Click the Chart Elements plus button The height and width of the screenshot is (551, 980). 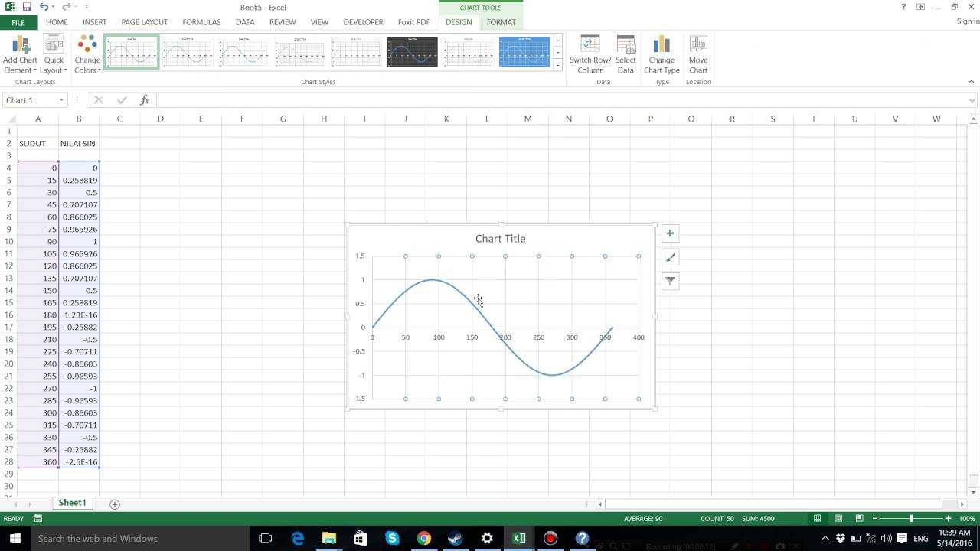click(670, 233)
